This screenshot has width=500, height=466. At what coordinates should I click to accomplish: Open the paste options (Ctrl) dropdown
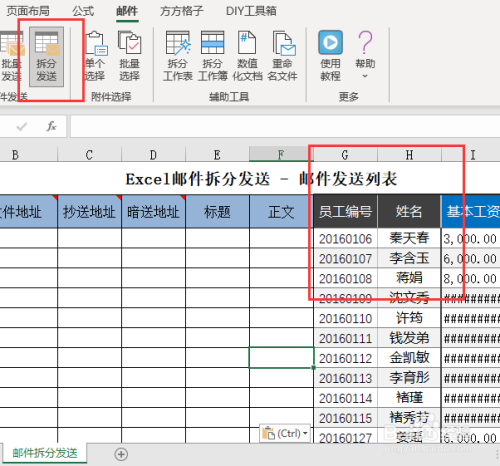[285, 433]
